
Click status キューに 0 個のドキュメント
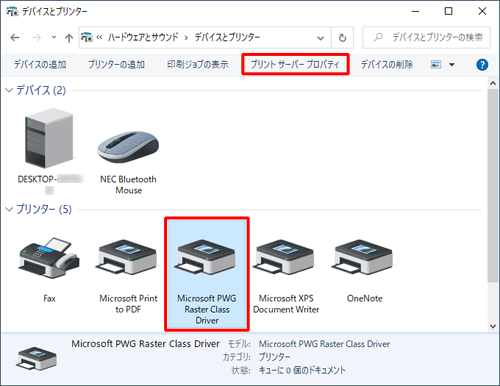[302, 370]
